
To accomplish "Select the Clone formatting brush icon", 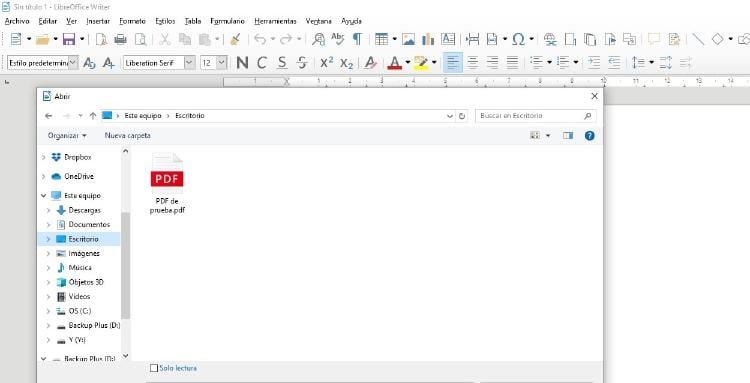I will click(235, 39).
